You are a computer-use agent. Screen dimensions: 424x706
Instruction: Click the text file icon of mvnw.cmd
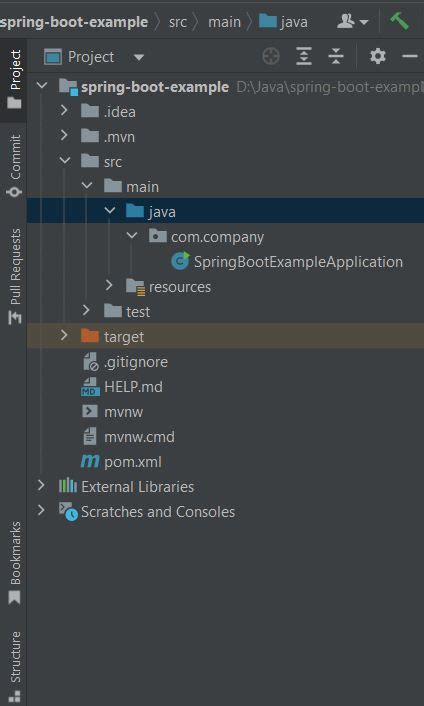(90, 436)
